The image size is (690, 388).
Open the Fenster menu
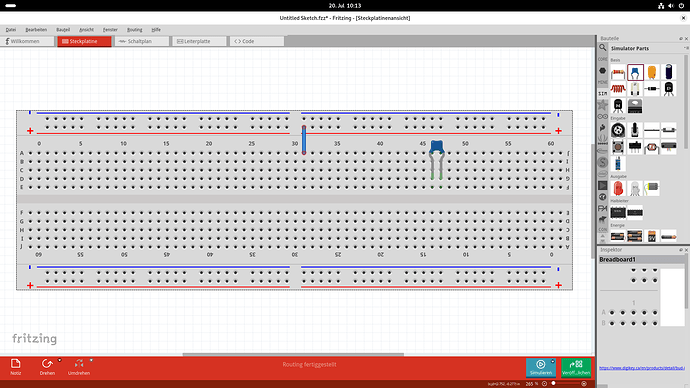click(x=110, y=30)
